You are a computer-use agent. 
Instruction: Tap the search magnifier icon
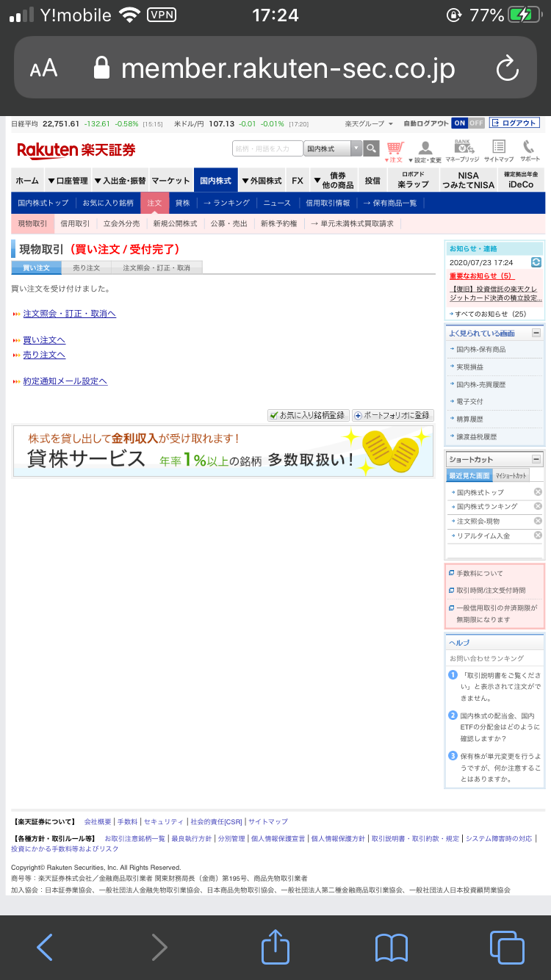pyautogui.click(x=372, y=149)
